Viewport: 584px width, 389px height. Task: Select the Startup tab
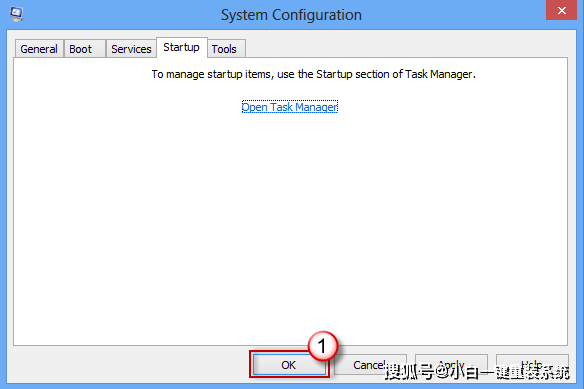pyautogui.click(x=181, y=48)
